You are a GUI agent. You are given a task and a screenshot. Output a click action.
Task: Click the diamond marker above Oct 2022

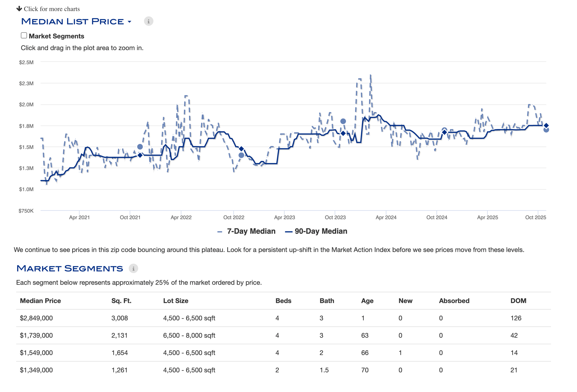(241, 149)
